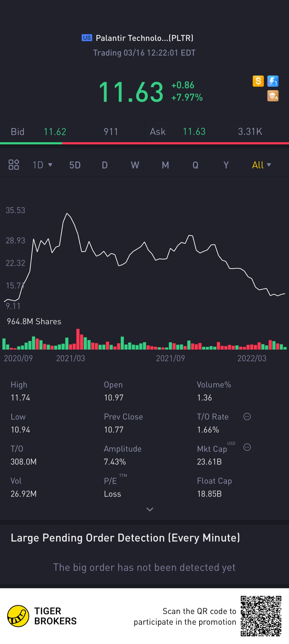The height and width of the screenshot is (644, 289).
Task: Tap the price line chart peak
Action: (x=67, y=213)
